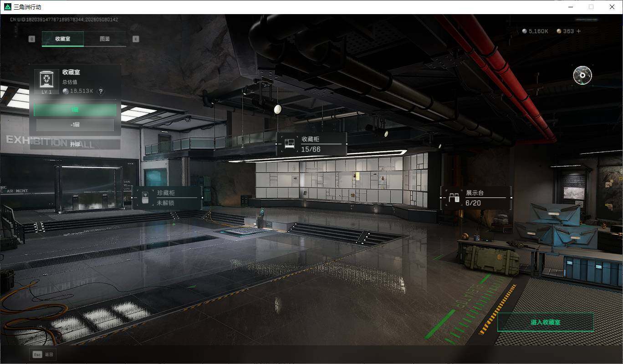Open the question mark help for 总估值
The image size is (623, 364).
pyautogui.click(x=101, y=91)
